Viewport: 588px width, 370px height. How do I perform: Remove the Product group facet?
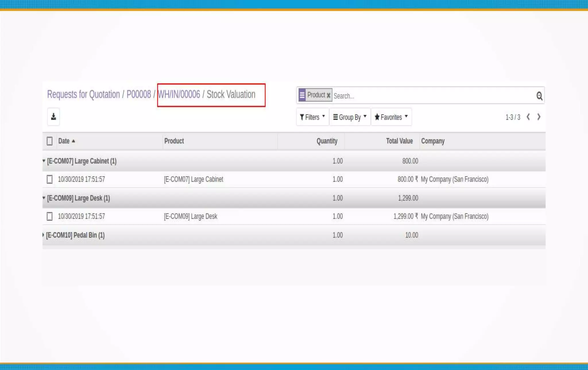coord(328,95)
